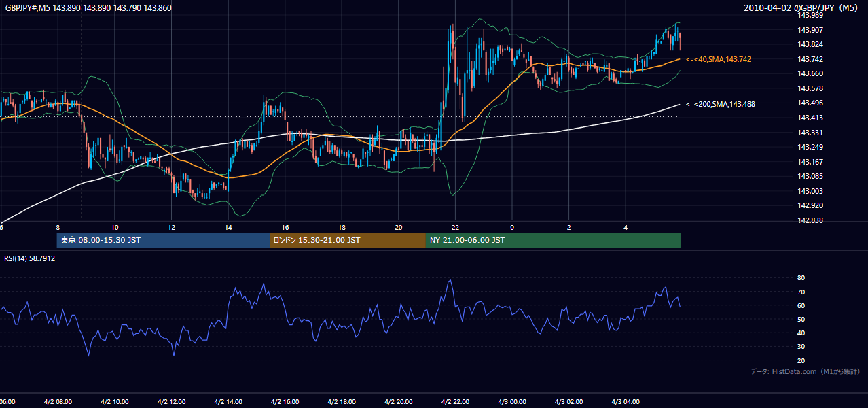Click the 2010-04-02 GBP/JPY (M5) chart title
The image size is (868, 408).
(801, 8)
